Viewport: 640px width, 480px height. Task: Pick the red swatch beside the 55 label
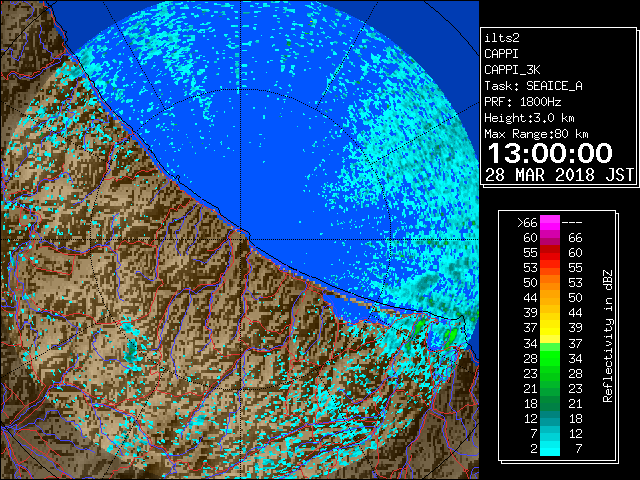(x=550, y=253)
